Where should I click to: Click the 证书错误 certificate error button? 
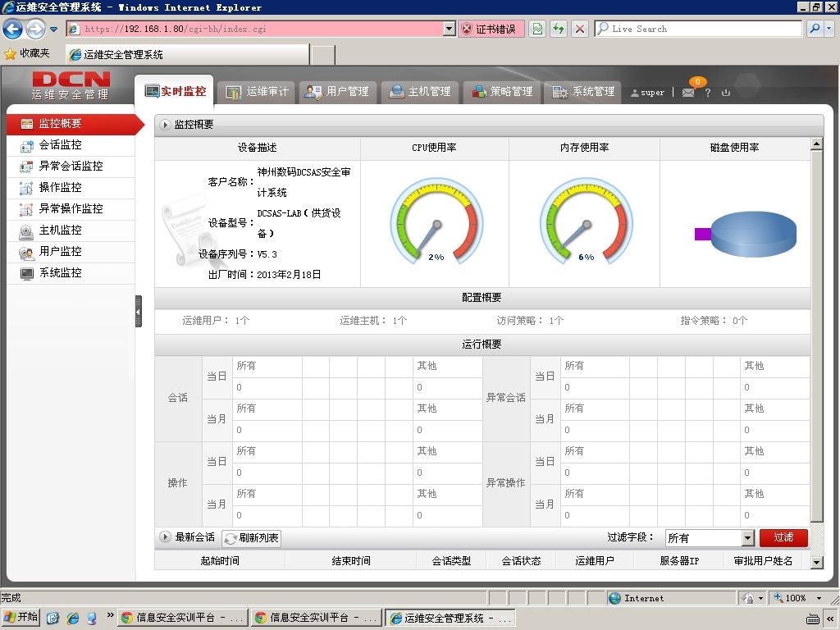click(x=491, y=29)
